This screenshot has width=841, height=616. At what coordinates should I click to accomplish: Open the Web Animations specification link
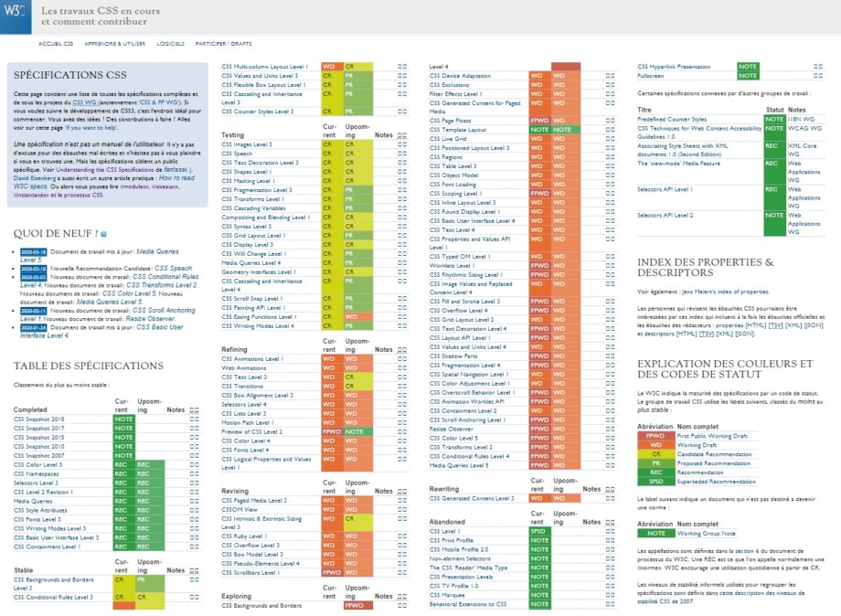point(243,367)
